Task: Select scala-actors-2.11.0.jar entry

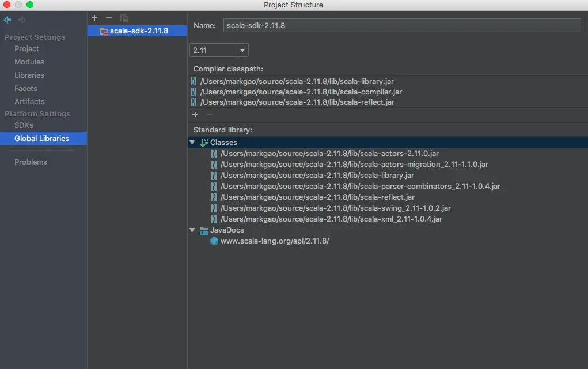Action: click(329, 153)
